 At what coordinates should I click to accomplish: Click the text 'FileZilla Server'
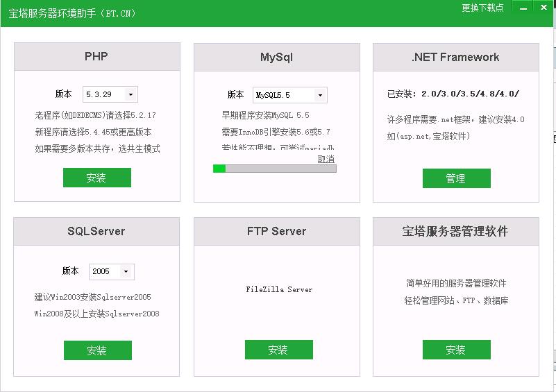point(279,289)
